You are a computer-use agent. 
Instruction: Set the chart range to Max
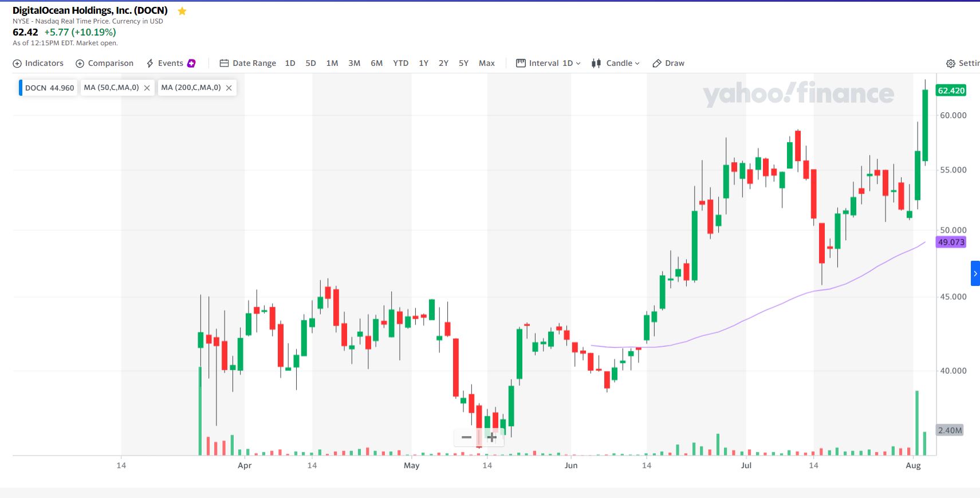pos(487,63)
